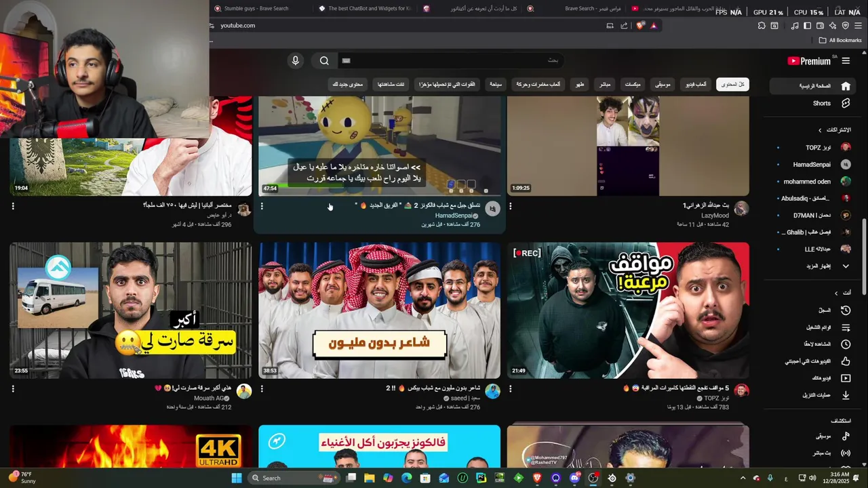Open more options for Mouath AG video
The height and width of the screenshot is (488, 868).
point(13,389)
